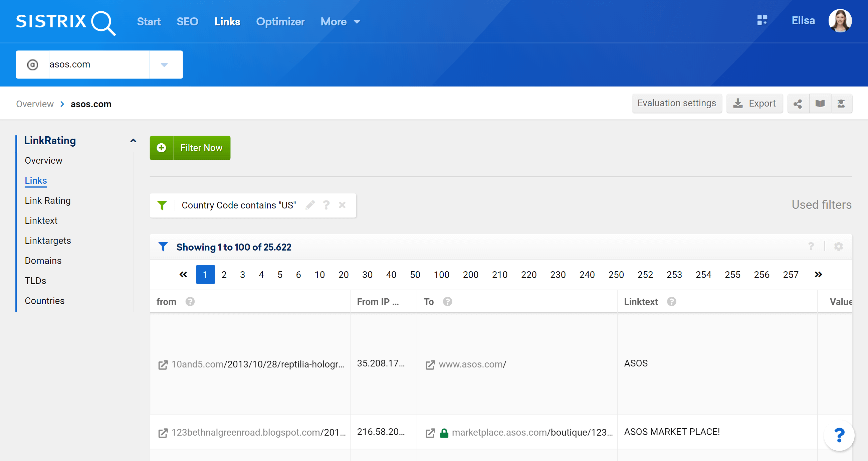Go to page 50
This screenshot has height=461, width=868.
pyautogui.click(x=415, y=275)
